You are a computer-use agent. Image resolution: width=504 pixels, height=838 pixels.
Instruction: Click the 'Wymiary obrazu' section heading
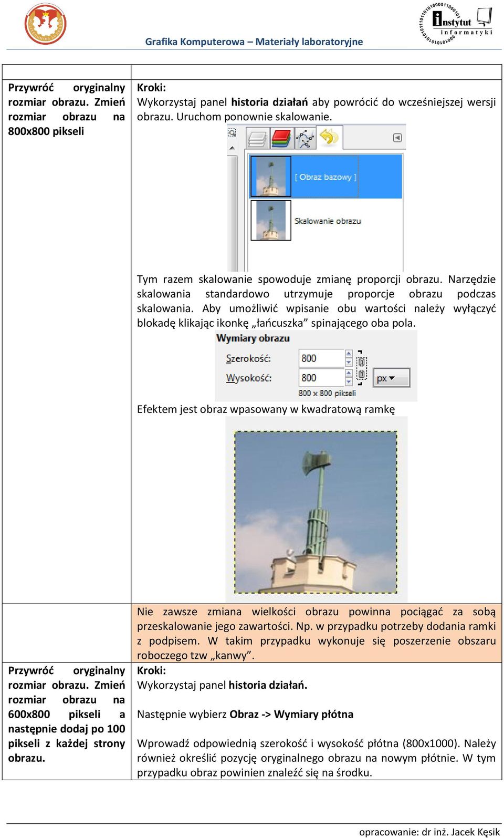pos(253,338)
